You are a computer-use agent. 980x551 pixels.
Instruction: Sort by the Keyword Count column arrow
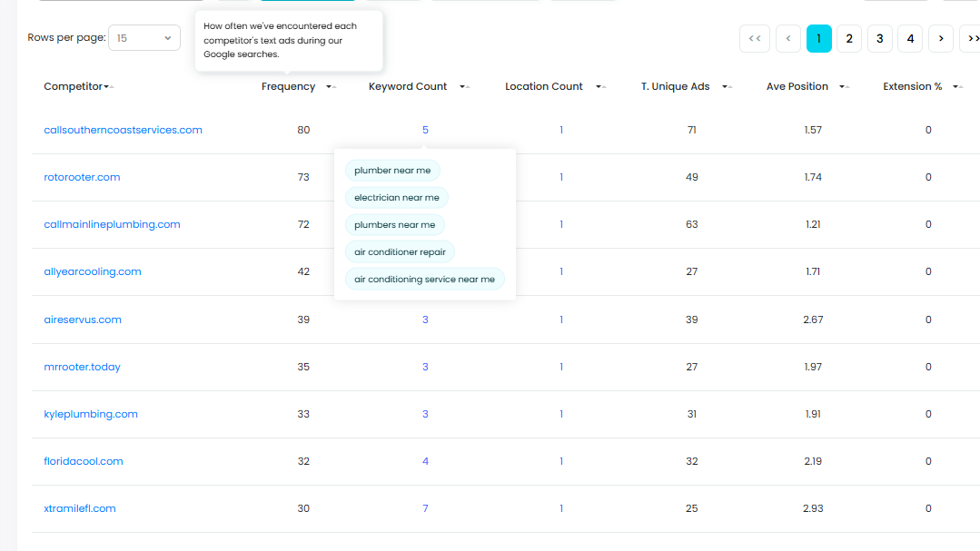(464, 87)
